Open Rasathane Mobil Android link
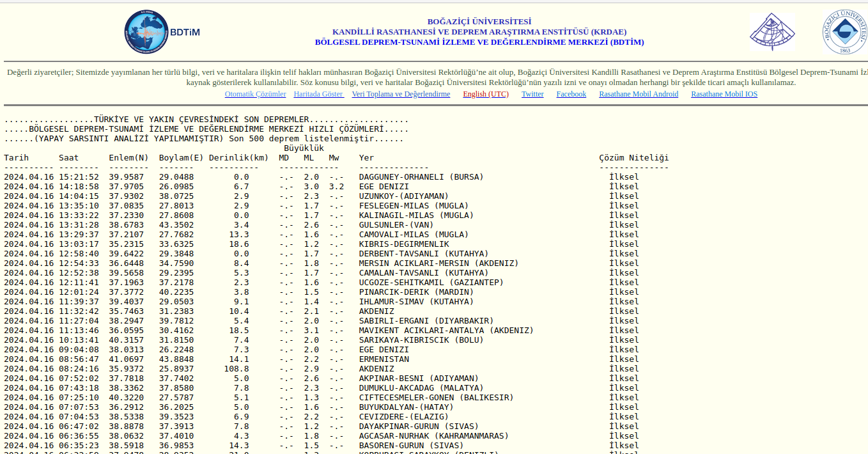The width and height of the screenshot is (868, 454). click(639, 94)
